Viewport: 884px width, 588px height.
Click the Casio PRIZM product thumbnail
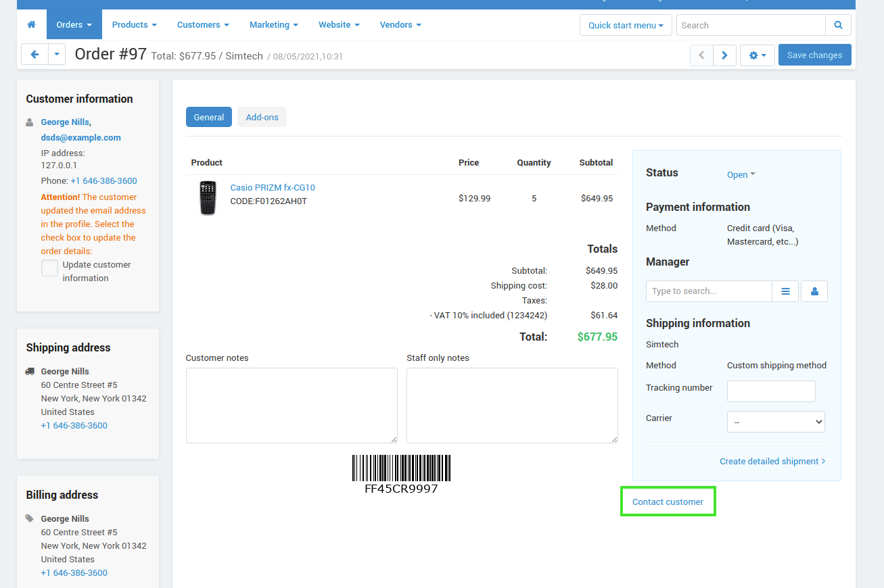pyautogui.click(x=208, y=198)
